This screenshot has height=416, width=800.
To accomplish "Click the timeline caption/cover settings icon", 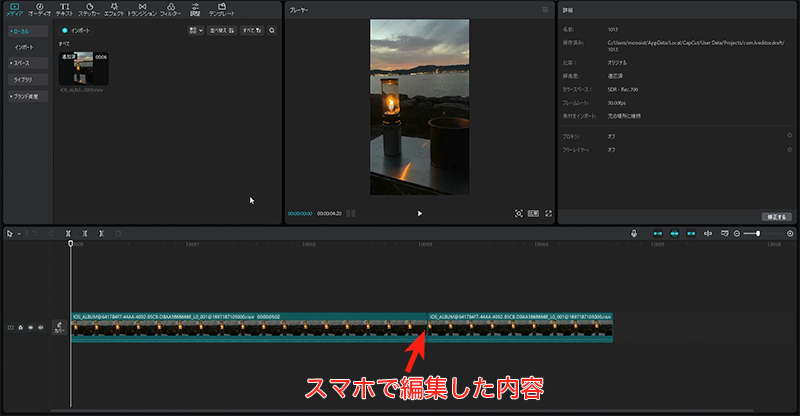I will (724, 233).
